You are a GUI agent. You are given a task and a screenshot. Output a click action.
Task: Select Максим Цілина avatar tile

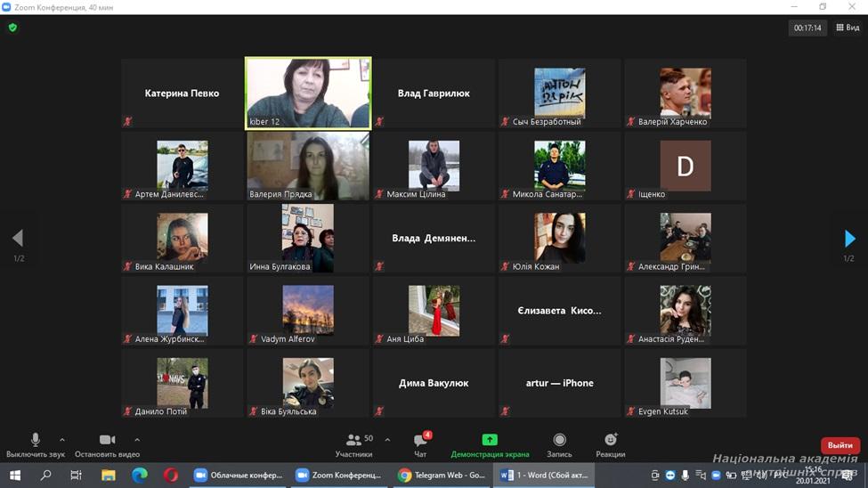click(434, 166)
